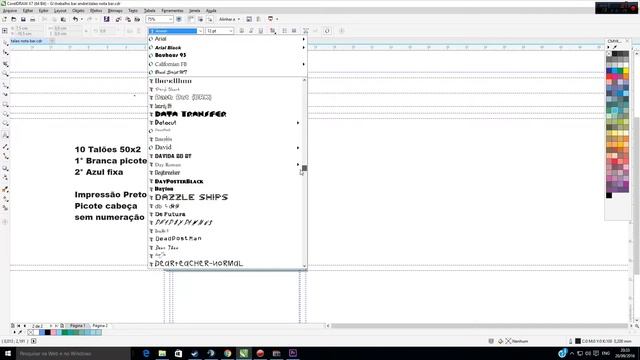Select the Drop Shadow tool

tap(5, 168)
